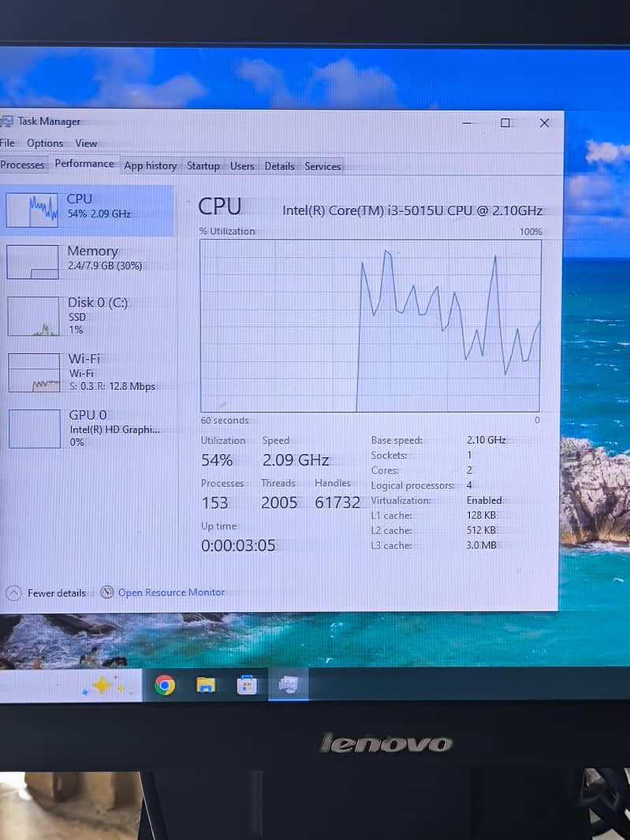This screenshot has width=630, height=840.
Task: Switch to the Processes tab
Action: click(23, 165)
